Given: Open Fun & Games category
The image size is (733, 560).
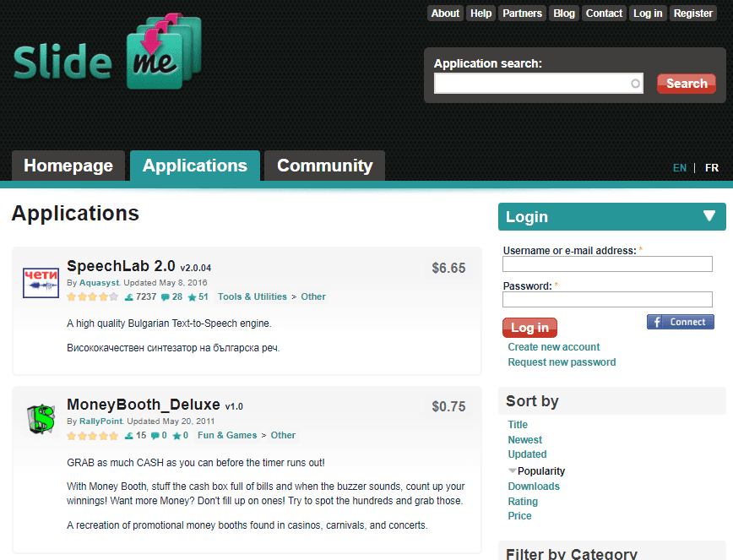Looking at the screenshot, I should pos(227,436).
